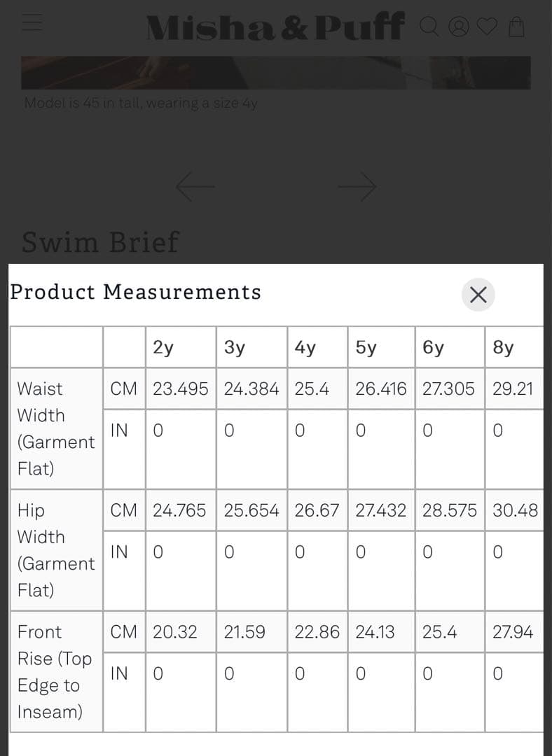Click the Front Rise row label

(x=55, y=671)
